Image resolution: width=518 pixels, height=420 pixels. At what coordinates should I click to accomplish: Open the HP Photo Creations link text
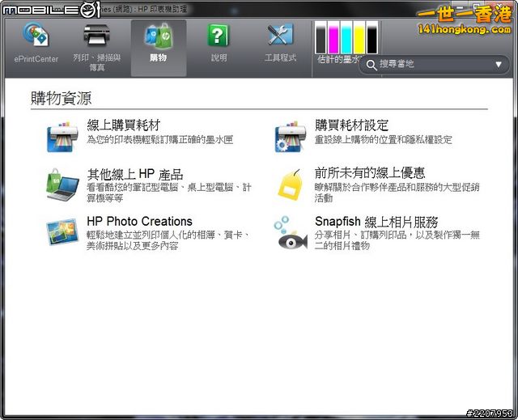[139, 221]
